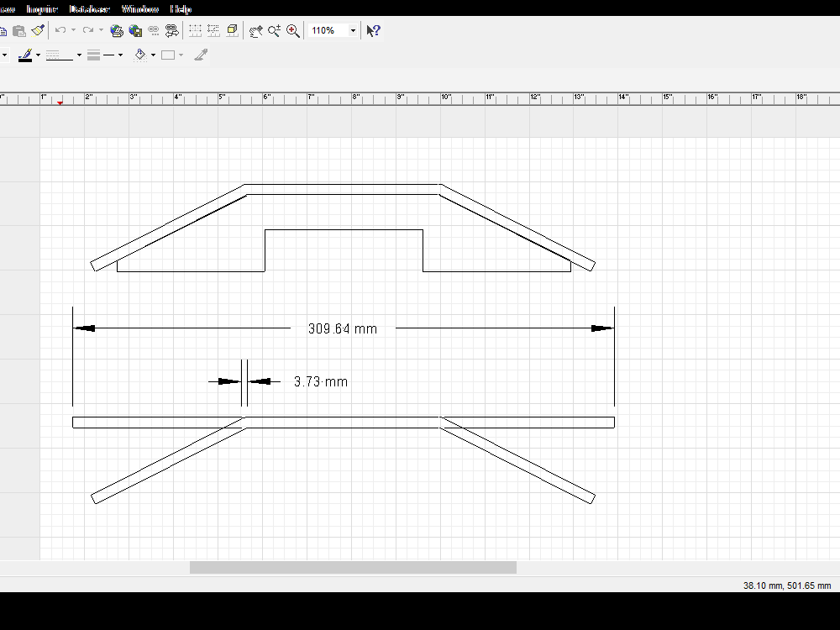Toggle the 3D cube workspace view

click(x=232, y=30)
